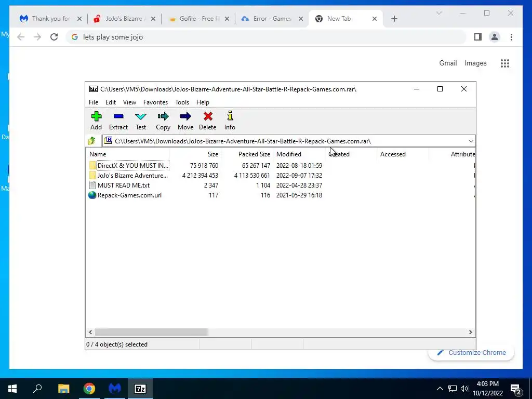The width and height of the screenshot is (532, 399).
Task: Expand the 7-Zip address path dropdown
Action: (x=471, y=141)
